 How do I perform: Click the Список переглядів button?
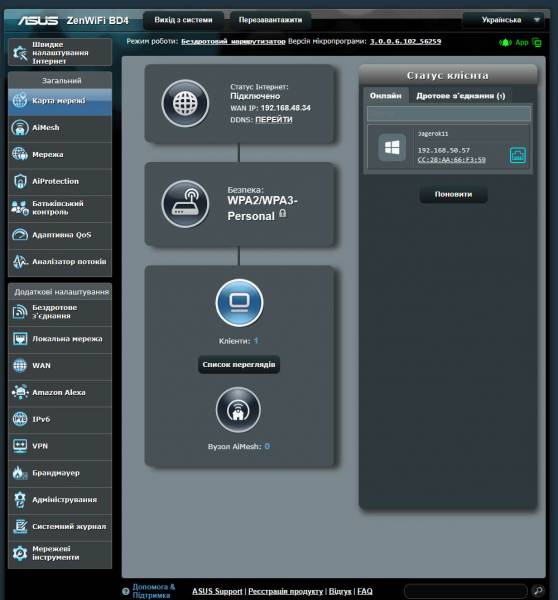239,365
